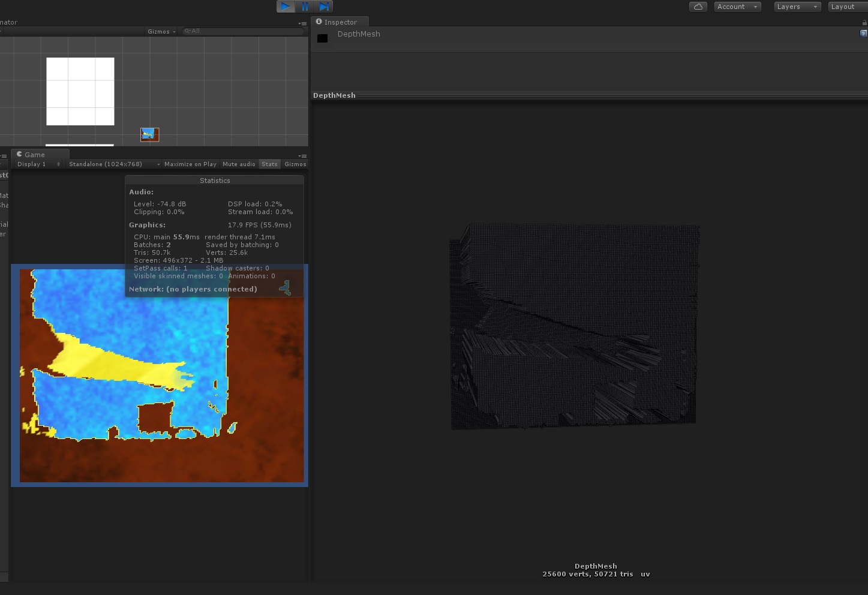This screenshot has width=868, height=595.
Task: Click the DepthMesh preview header bar
Action: pos(589,95)
